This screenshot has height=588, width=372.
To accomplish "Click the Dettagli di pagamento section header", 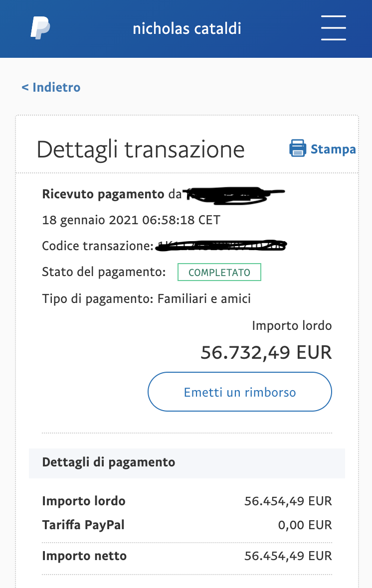I will point(109,462).
